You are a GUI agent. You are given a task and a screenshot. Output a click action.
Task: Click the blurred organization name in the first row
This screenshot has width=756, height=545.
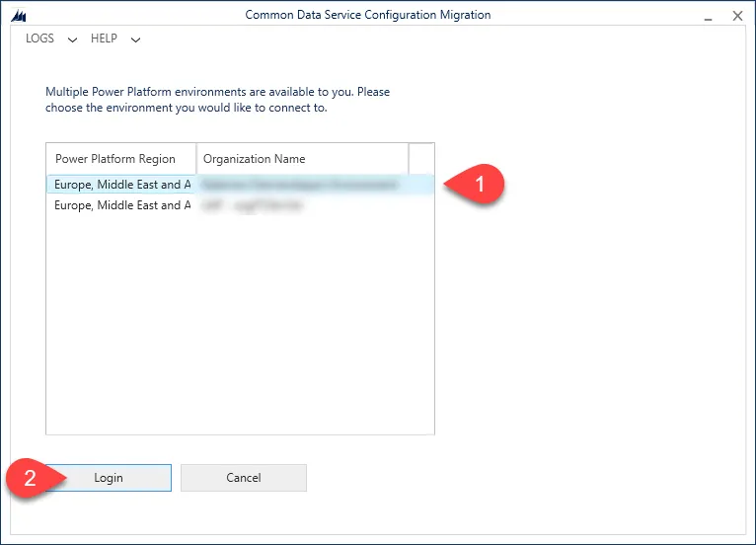coord(300,185)
